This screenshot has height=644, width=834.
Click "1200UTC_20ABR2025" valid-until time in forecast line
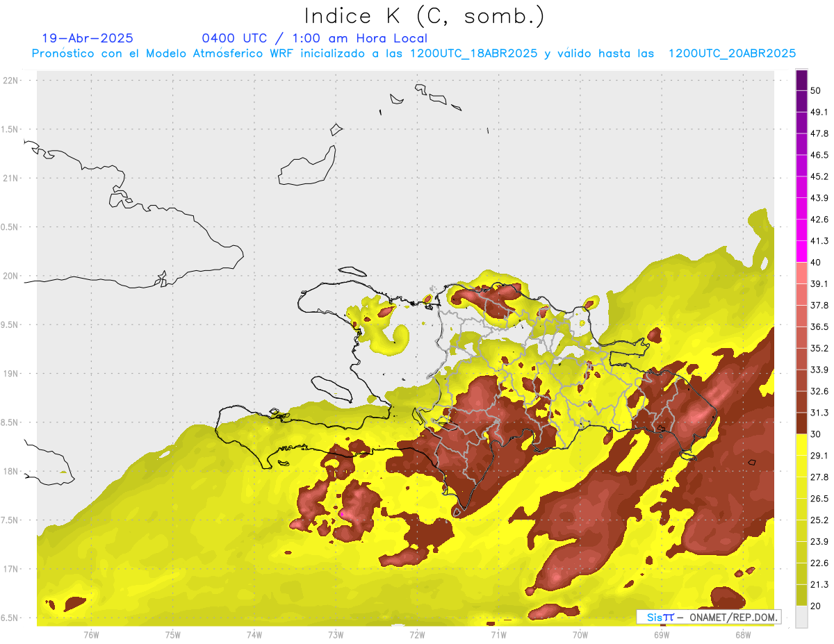(x=732, y=53)
